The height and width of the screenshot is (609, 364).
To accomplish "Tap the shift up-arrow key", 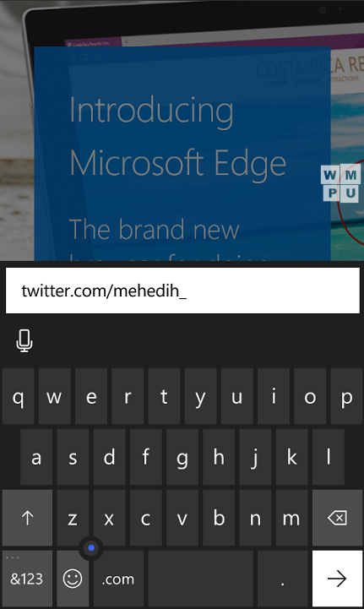I will point(27,517).
